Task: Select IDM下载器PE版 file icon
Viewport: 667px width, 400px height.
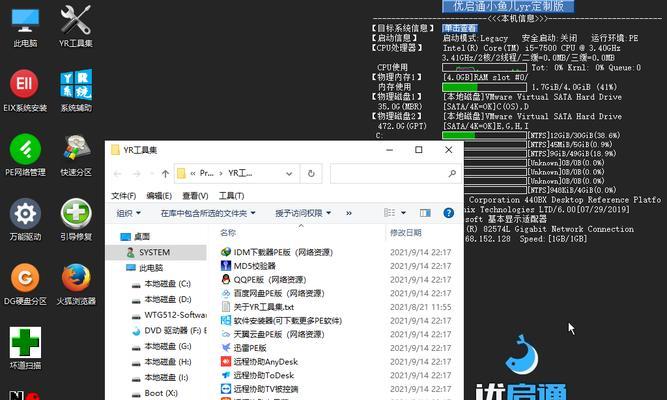Action: [226, 252]
